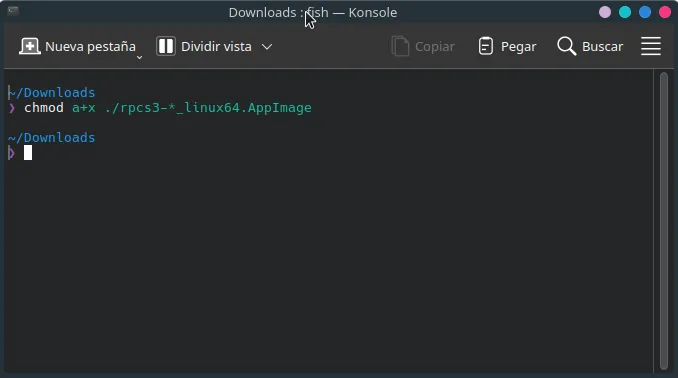
Task: Click the Copiar clipboard icon
Action: [x=400, y=46]
